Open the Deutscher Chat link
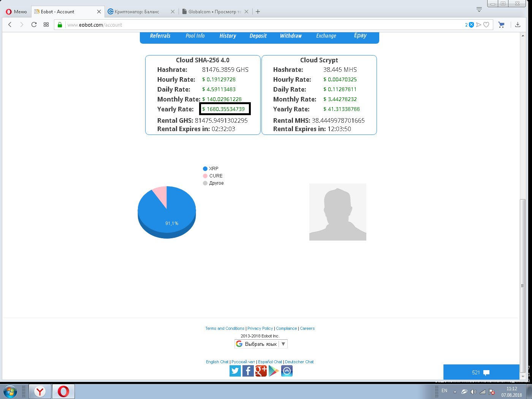 pyautogui.click(x=299, y=362)
